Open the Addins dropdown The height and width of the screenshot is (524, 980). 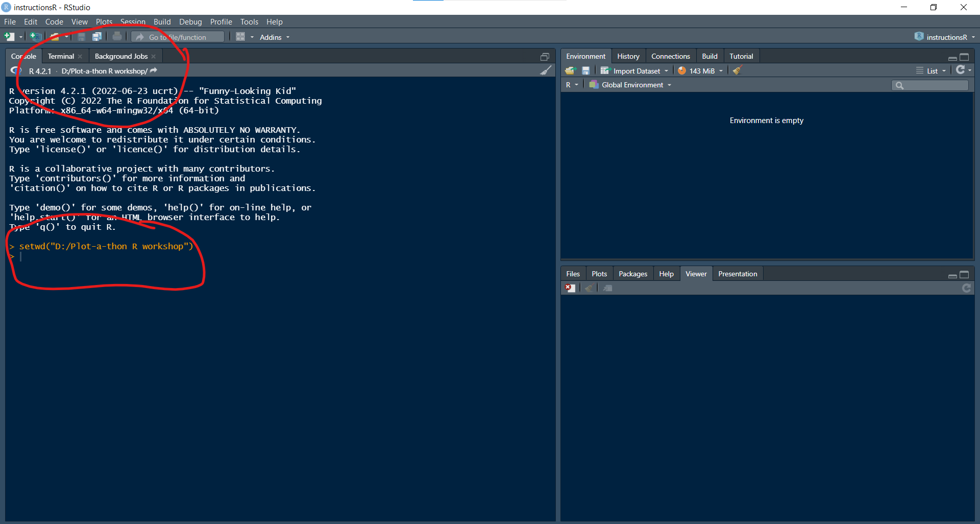click(275, 37)
